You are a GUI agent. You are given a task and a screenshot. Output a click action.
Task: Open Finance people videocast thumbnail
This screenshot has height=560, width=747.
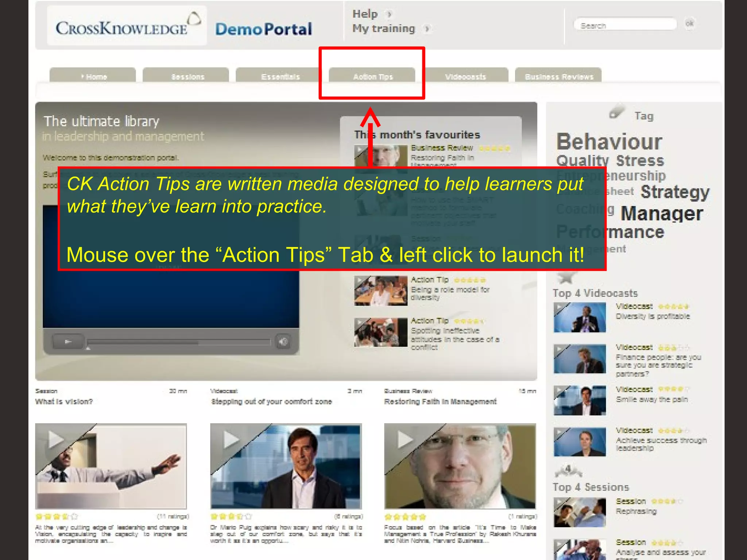[x=580, y=359]
